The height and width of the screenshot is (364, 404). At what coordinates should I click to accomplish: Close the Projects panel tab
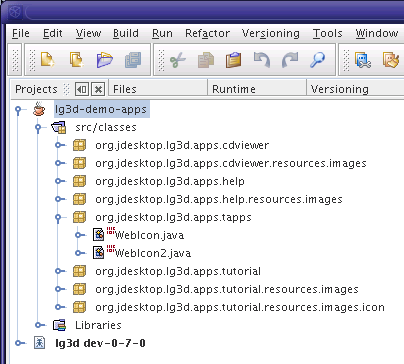click(98, 89)
